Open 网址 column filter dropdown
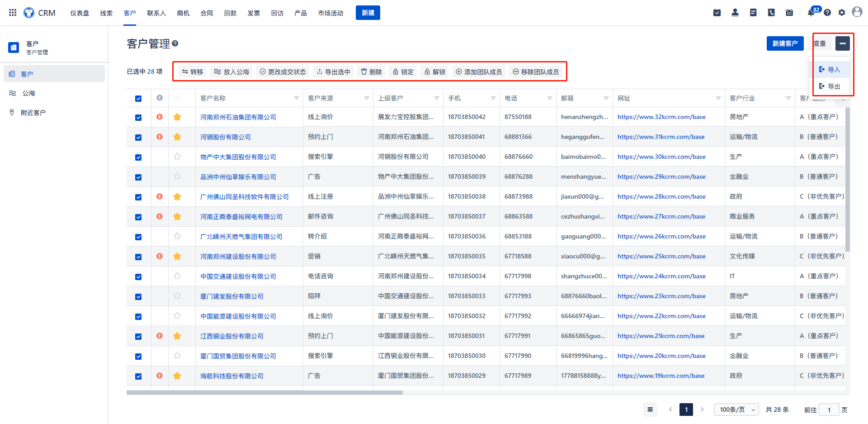The height and width of the screenshot is (424, 868). (x=718, y=98)
